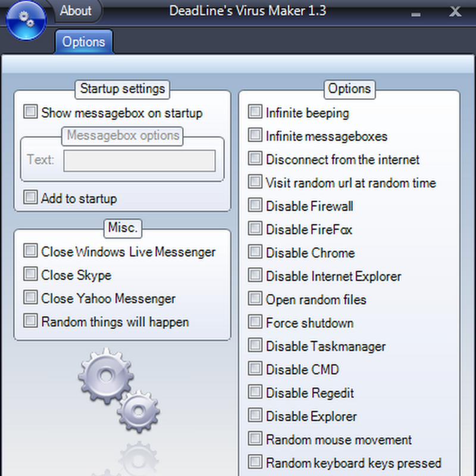Check Open random files
The image size is (476, 476).
point(255,299)
